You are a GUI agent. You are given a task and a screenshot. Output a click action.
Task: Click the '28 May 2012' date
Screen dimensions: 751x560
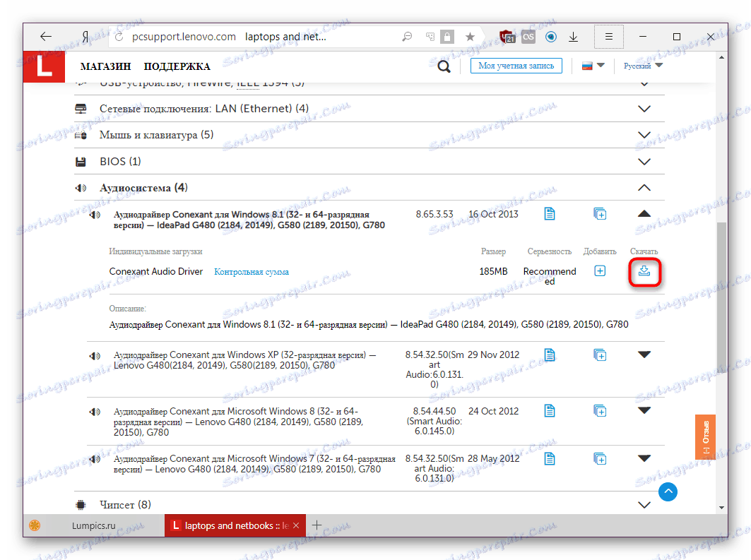[493, 458]
